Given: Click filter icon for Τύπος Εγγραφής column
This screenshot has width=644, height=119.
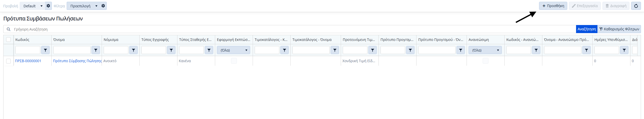Looking at the screenshot, I should [171, 50].
